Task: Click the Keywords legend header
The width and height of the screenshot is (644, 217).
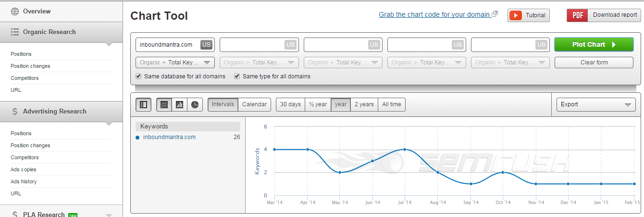Action: click(188, 127)
